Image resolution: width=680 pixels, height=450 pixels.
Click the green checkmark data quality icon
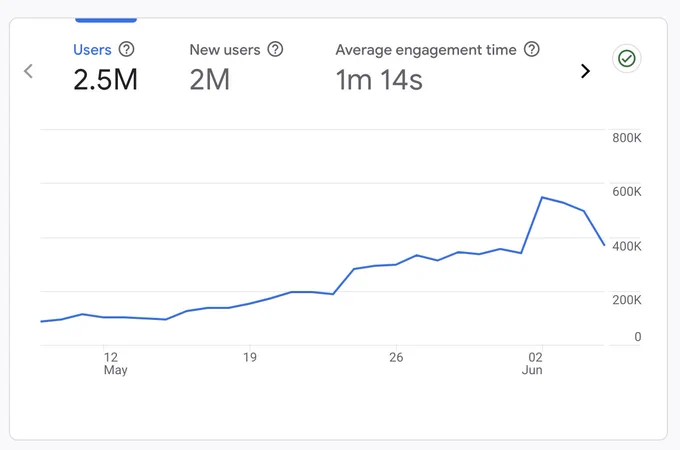coord(627,59)
